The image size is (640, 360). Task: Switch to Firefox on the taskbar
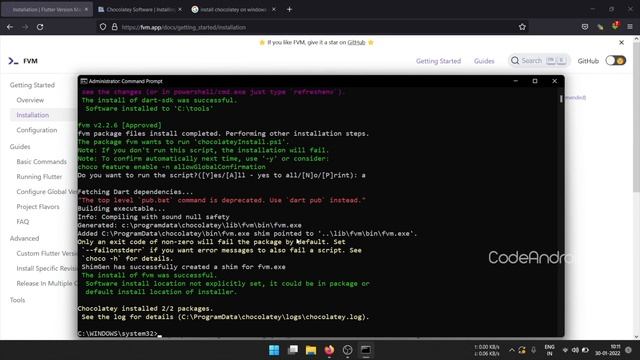(x=329, y=350)
